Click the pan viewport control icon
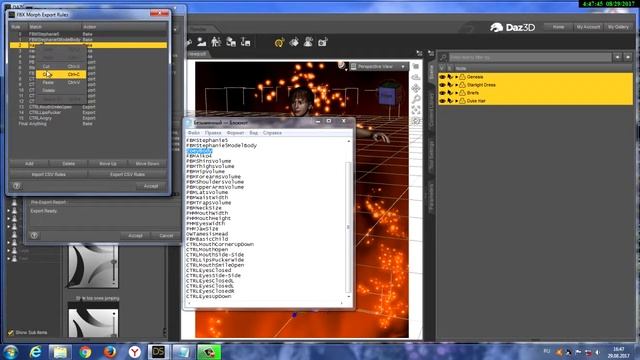 pos(416,88)
